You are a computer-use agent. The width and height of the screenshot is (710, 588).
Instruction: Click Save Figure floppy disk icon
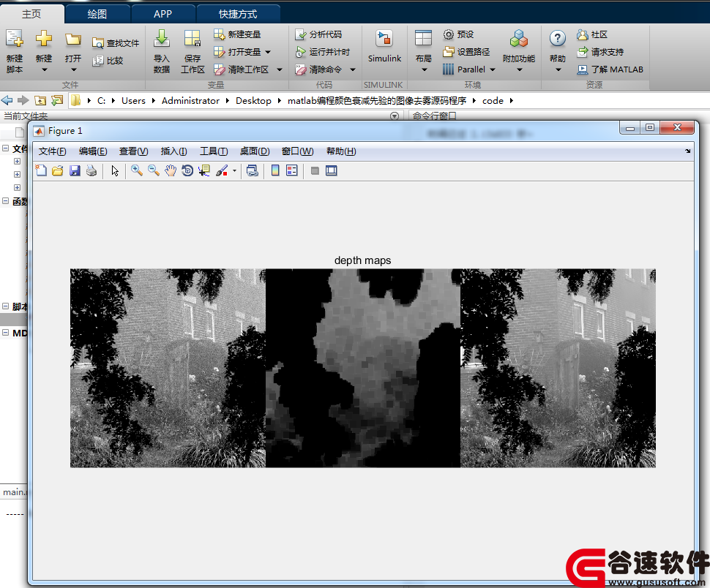[x=75, y=170]
